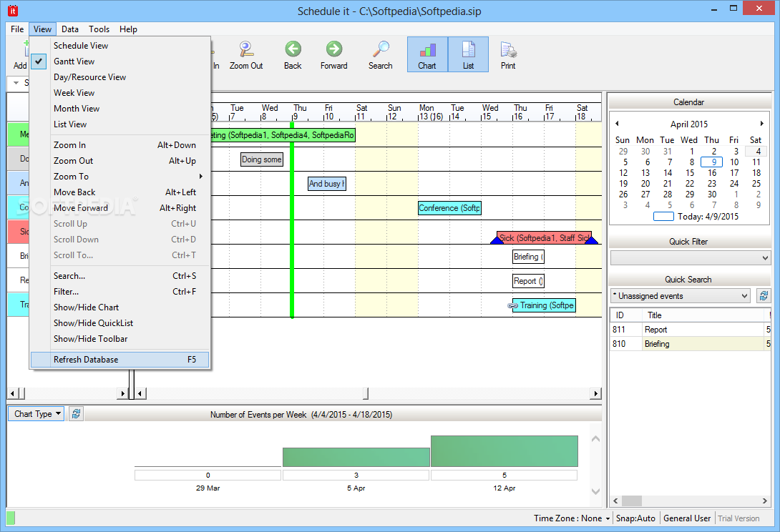Click the 5 Apr bar in events chart
Image resolution: width=780 pixels, height=532 pixels.
point(356,458)
